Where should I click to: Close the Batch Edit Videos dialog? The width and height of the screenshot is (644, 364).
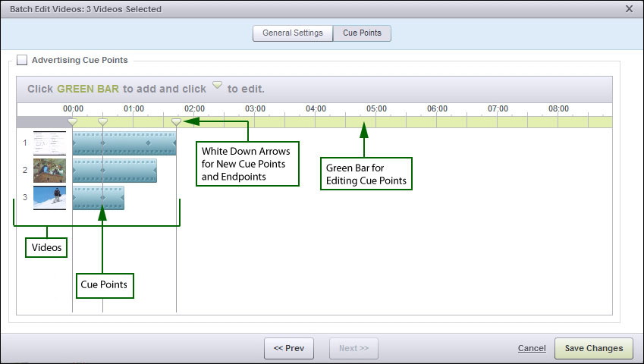(x=629, y=8)
